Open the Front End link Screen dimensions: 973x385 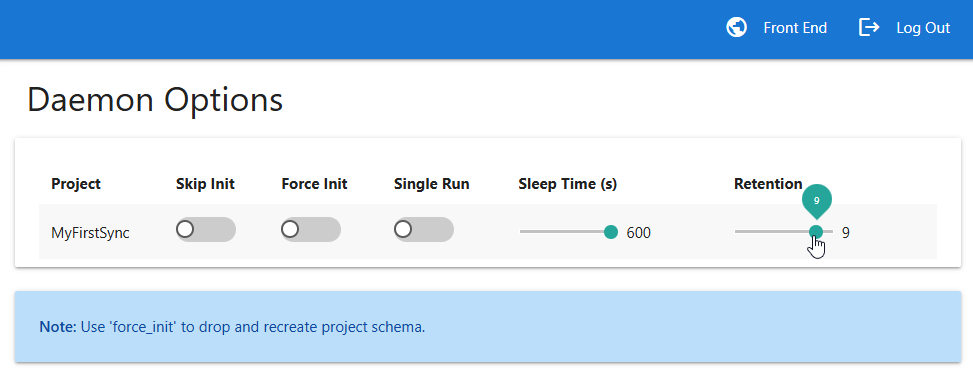pos(795,28)
